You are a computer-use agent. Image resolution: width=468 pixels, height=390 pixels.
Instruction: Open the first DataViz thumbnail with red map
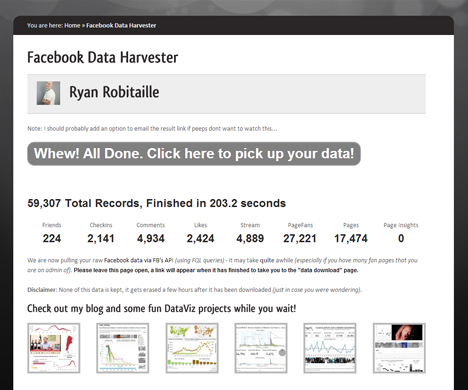click(54, 348)
